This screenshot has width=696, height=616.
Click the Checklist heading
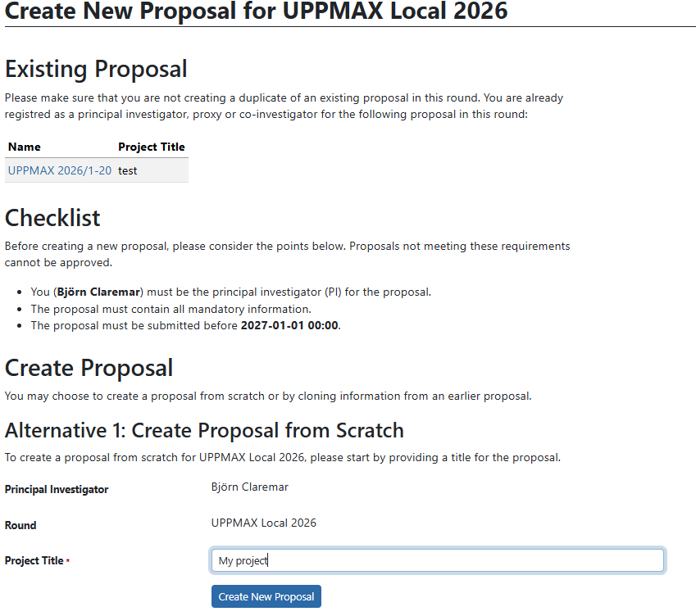(52, 218)
